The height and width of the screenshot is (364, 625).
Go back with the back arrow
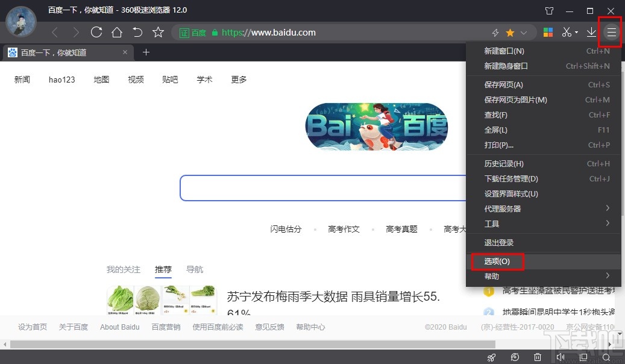tap(55, 33)
